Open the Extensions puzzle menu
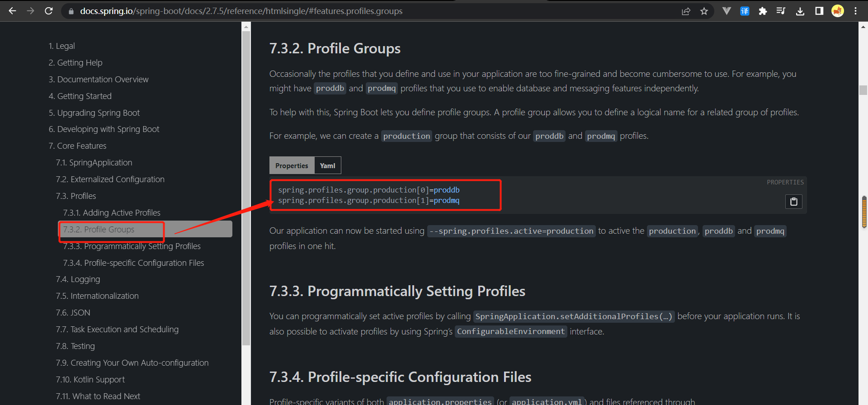Screen dimensions: 868x405 tap(763, 11)
